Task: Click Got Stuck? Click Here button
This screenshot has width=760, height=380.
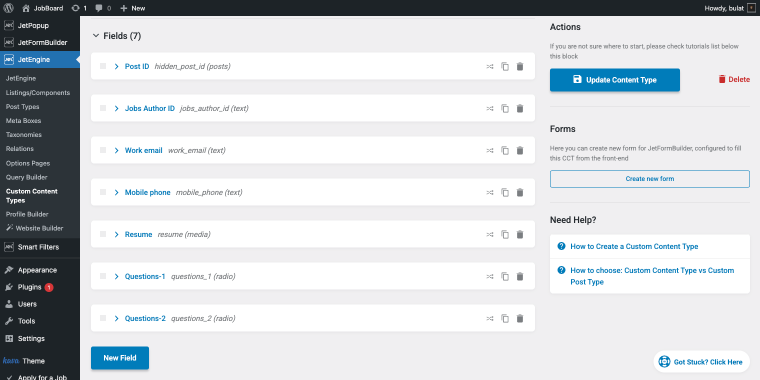Action: (701, 362)
